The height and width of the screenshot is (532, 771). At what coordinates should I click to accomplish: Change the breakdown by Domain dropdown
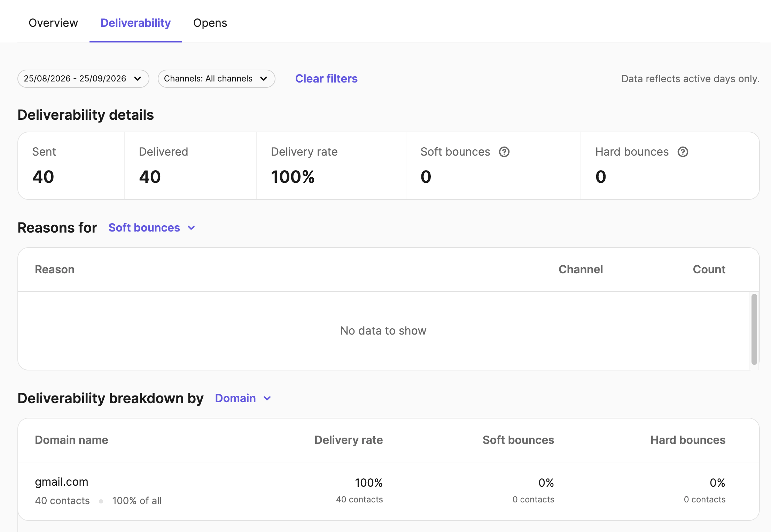[x=243, y=398]
